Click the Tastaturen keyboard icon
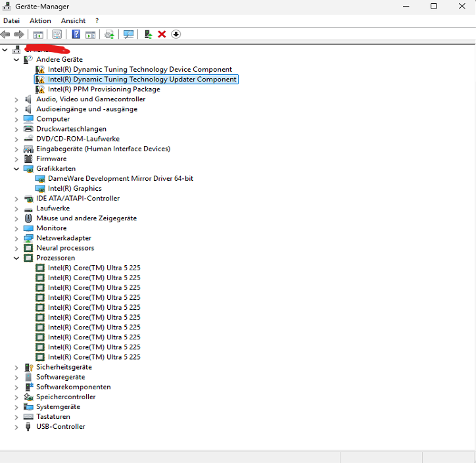Image resolution: width=476 pixels, height=463 pixels. click(28, 416)
